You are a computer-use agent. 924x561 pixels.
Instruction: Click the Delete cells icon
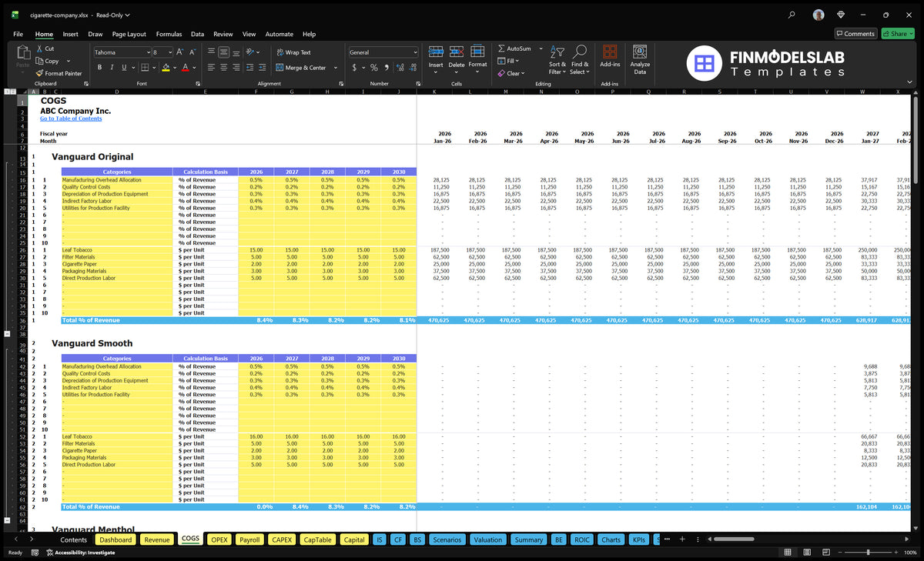click(x=457, y=52)
